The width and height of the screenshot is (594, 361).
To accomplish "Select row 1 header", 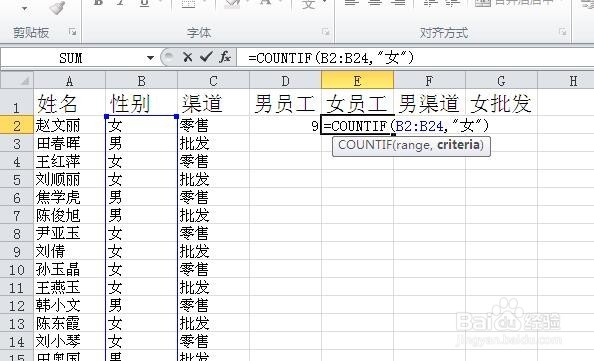I will click(17, 103).
